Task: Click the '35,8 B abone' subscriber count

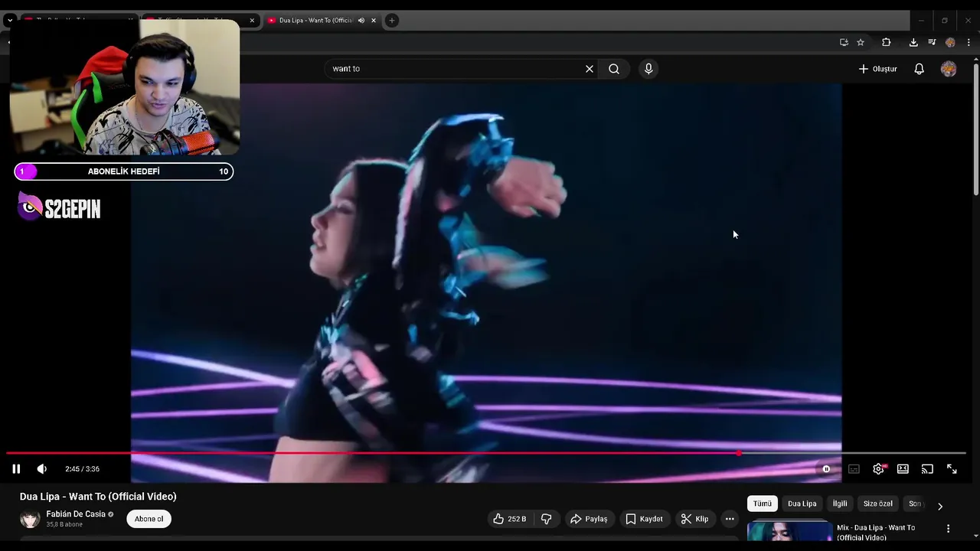Action: [64, 524]
